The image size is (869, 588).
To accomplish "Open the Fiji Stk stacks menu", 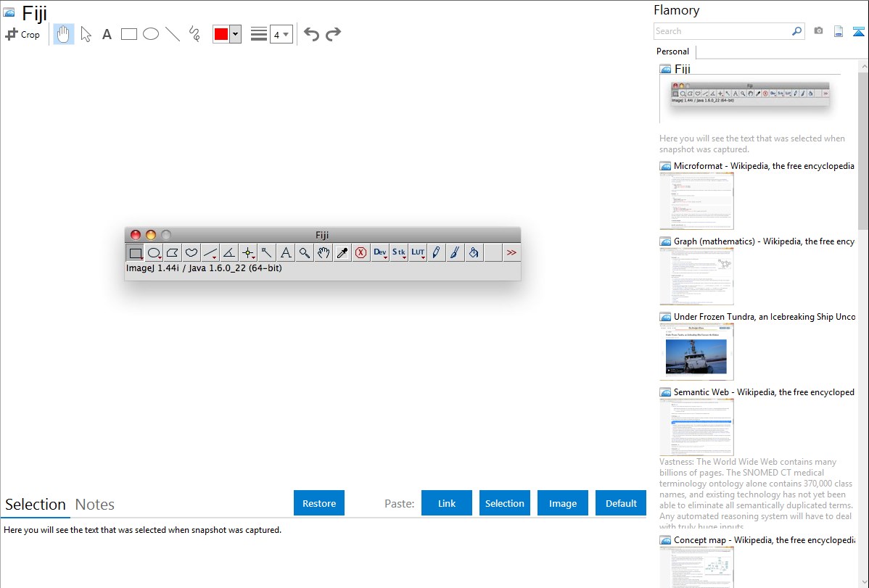I will [x=398, y=253].
